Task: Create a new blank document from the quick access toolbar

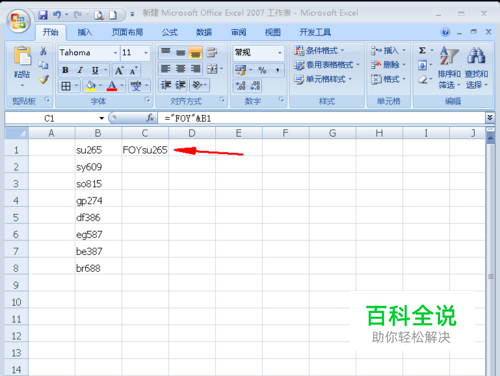Action: click(113, 15)
